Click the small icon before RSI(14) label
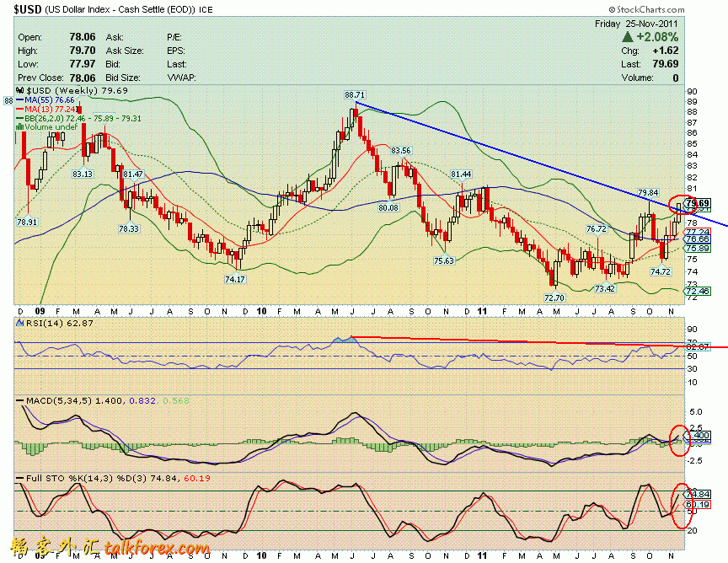Viewport: 728px width, 563px height. tap(20, 323)
